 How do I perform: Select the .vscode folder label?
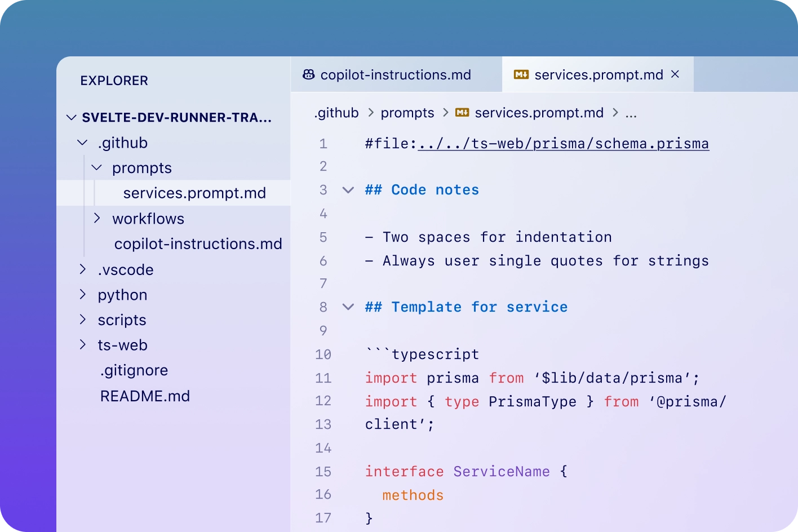[x=125, y=269]
